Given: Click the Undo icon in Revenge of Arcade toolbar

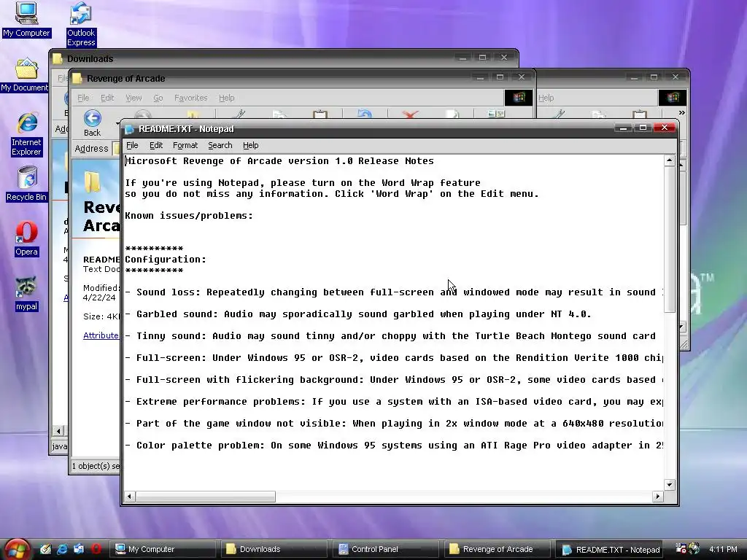Looking at the screenshot, I should [365, 114].
